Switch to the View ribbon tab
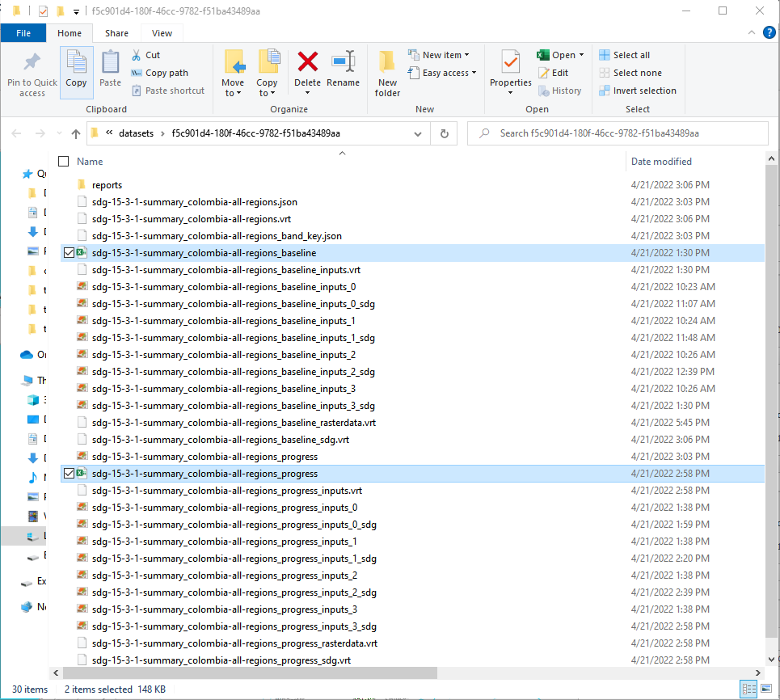The height and width of the screenshot is (700, 780). 162,33
